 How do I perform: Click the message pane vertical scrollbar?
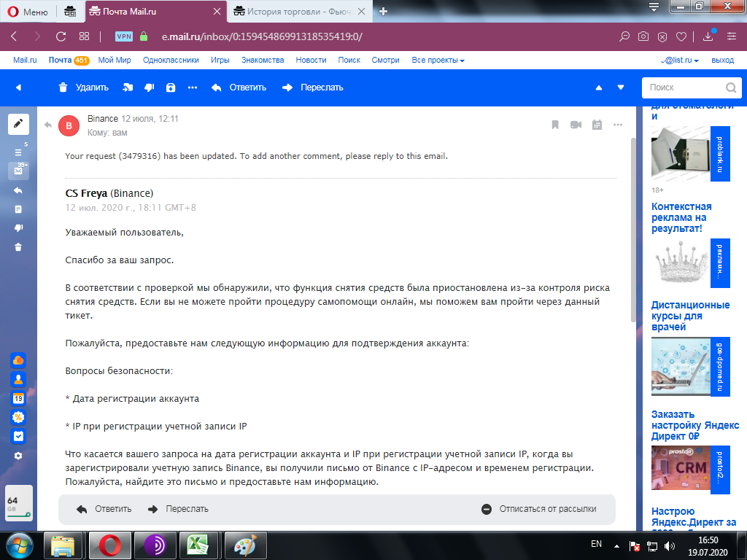[x=633, y=230]
